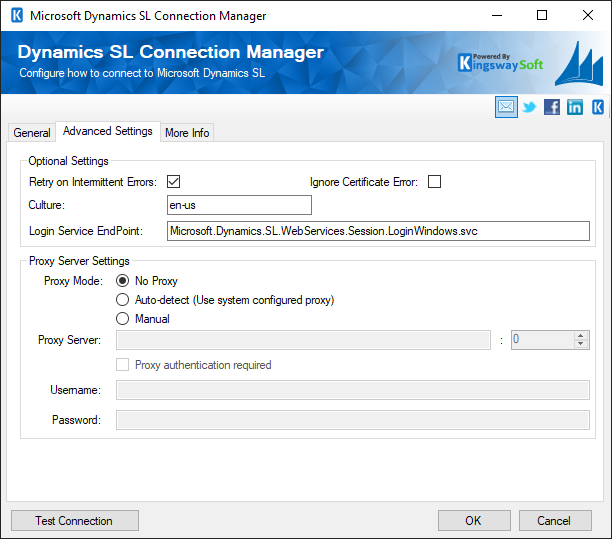612x539 pixels.
Task: Uncheck Retry on Intermittent Errors
Action: (173, 181)
